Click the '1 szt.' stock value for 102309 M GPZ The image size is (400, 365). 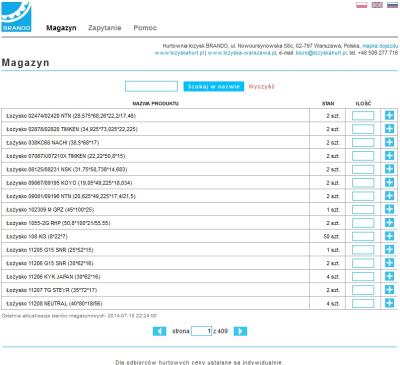(x=333, y=210)
